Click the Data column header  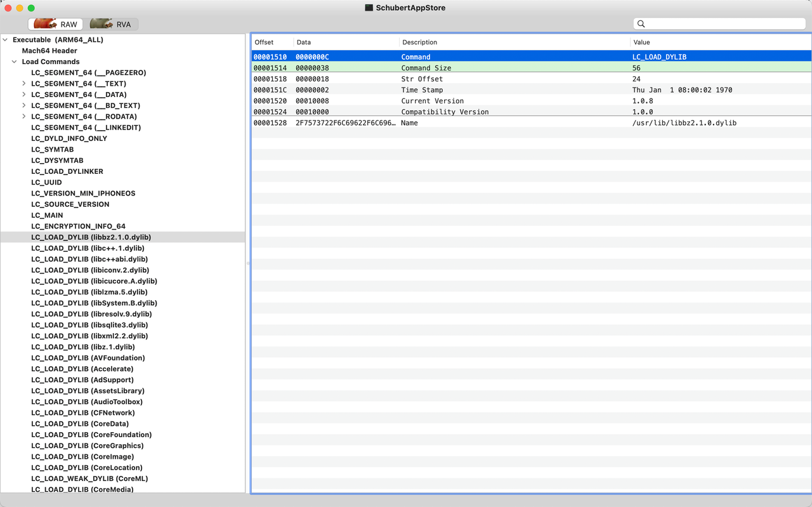click(x=346, y=42)
